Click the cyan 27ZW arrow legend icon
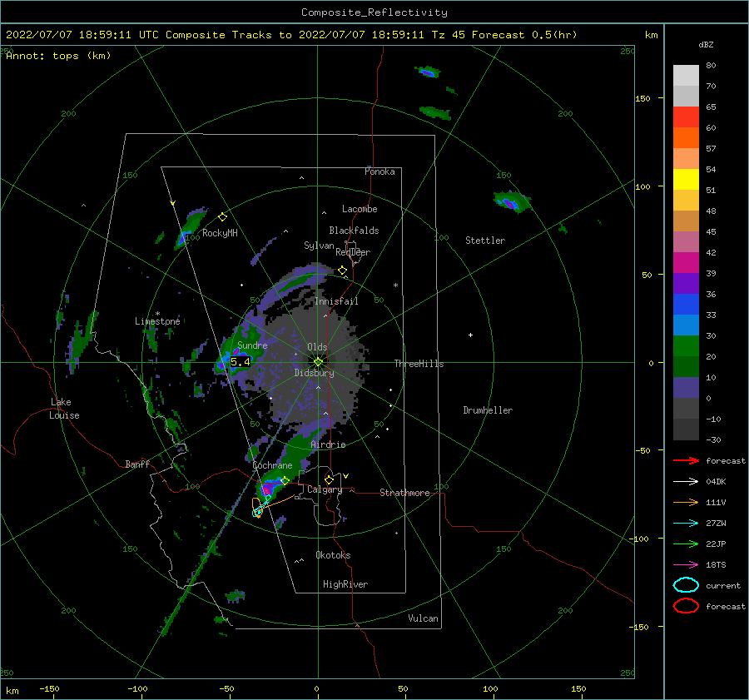This screenshot has height=700, width=749. pyautogui.click(x=686, y=524)
